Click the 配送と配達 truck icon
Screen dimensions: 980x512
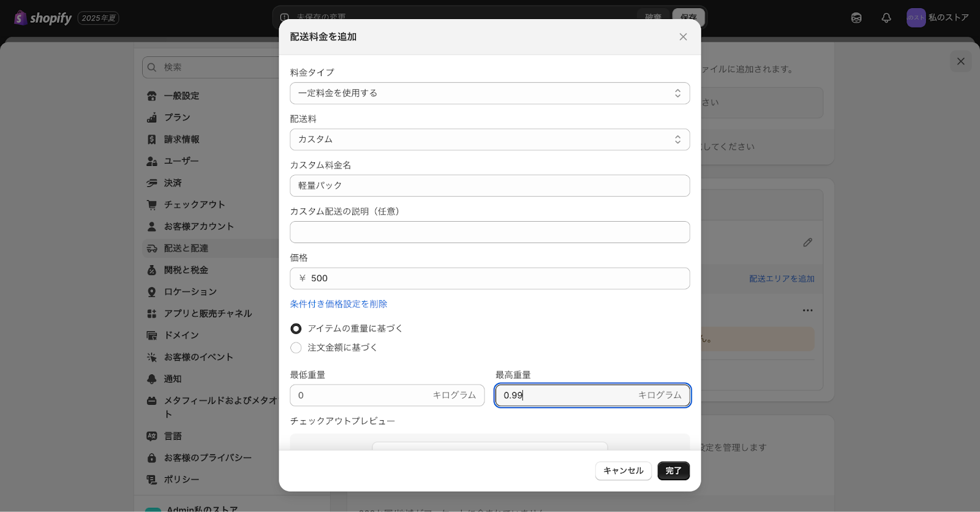[152, 249]
